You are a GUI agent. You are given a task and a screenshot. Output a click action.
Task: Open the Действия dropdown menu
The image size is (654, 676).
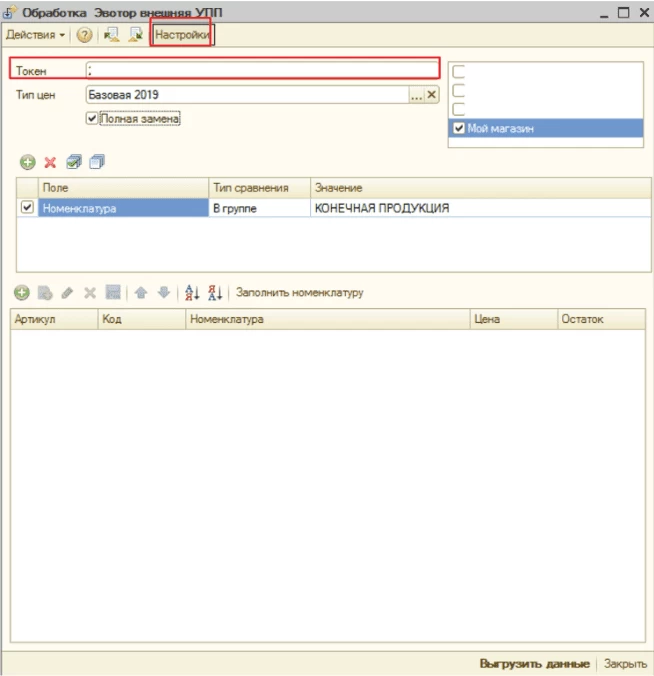(36, 35)
